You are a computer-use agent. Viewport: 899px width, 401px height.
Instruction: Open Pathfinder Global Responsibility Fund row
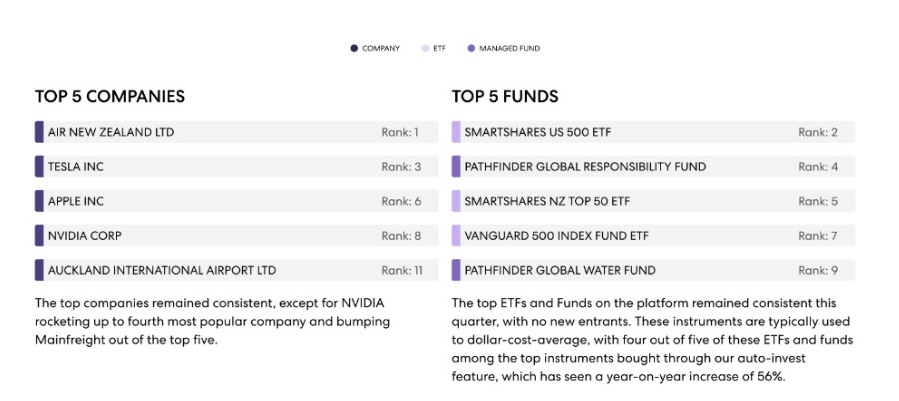(x=653, y=167)
